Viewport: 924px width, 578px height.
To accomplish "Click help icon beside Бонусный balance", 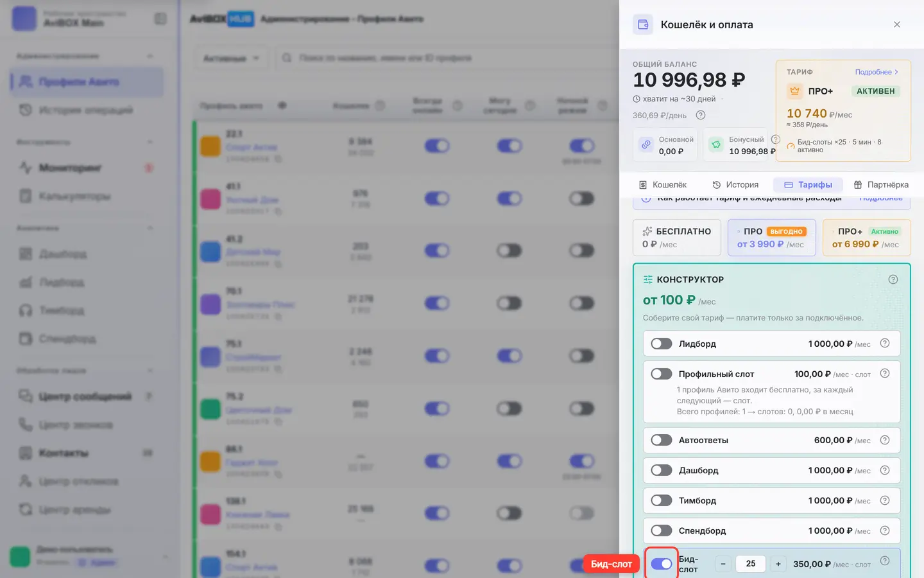I will pyautogui.click(x=775, y=139).
